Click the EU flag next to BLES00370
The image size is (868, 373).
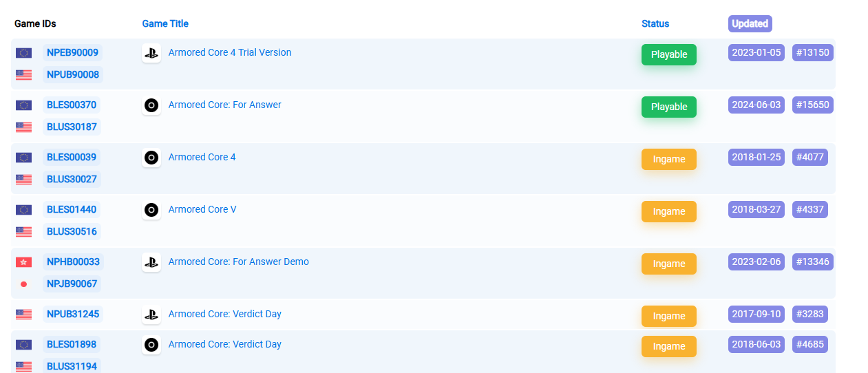[24, 105]
